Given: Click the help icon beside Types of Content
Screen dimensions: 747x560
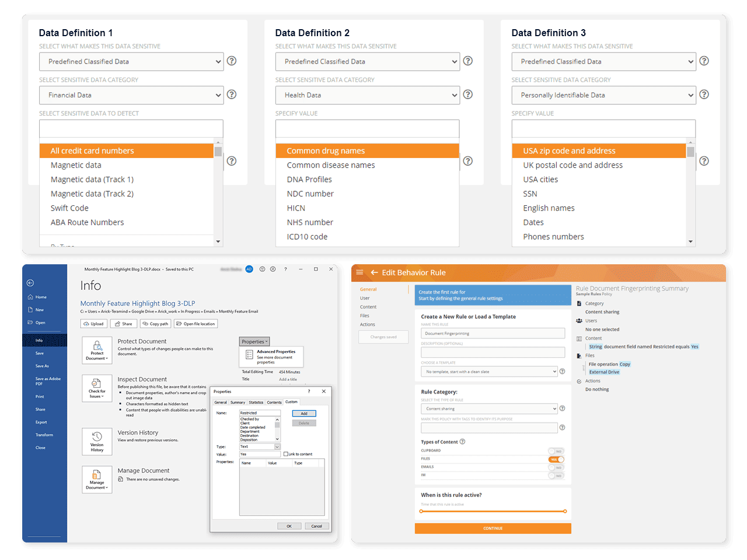Looking at the screenshot, I should coord(463,442).
